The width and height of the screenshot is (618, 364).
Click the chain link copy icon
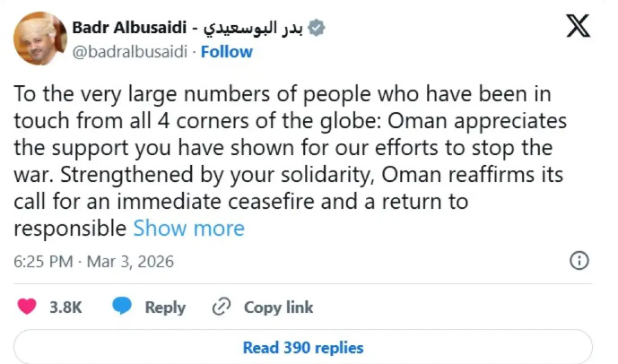(222, 308)
